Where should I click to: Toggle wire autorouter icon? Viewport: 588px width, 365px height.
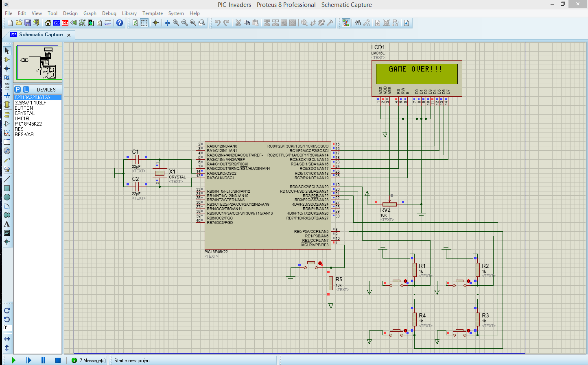pos(346,23)
